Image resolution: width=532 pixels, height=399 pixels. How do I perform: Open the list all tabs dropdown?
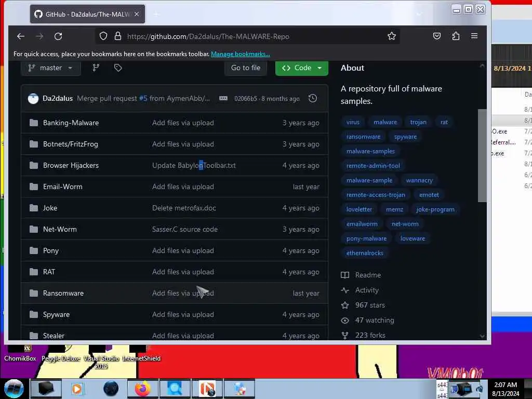pos(419,14)
